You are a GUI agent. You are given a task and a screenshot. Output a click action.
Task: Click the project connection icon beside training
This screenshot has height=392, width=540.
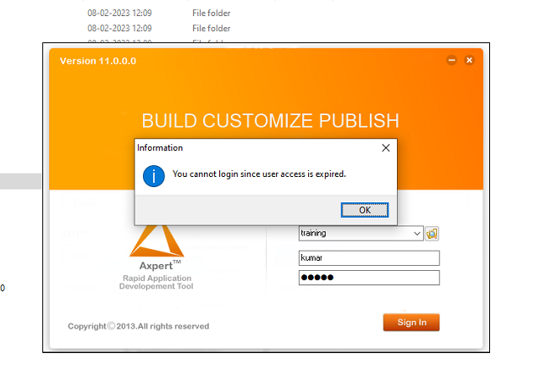point(432,234)
